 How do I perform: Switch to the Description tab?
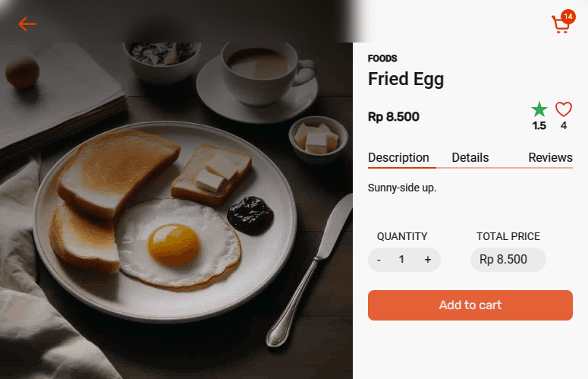[x=398, y=157]
